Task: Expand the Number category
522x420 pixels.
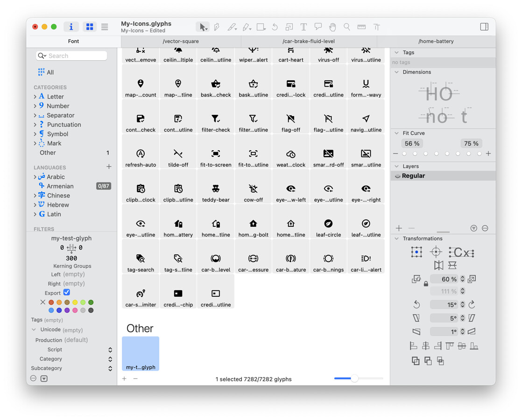Action: tap(35, 106)
